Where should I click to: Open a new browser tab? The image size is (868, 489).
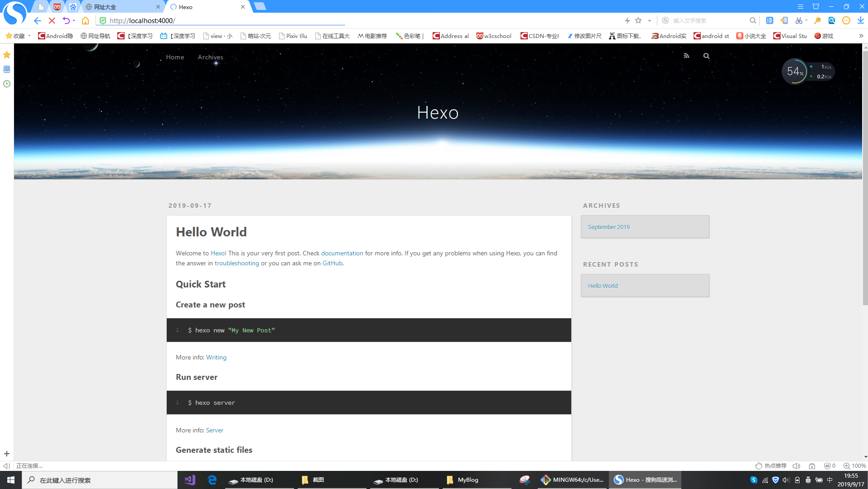click(260, 6)
